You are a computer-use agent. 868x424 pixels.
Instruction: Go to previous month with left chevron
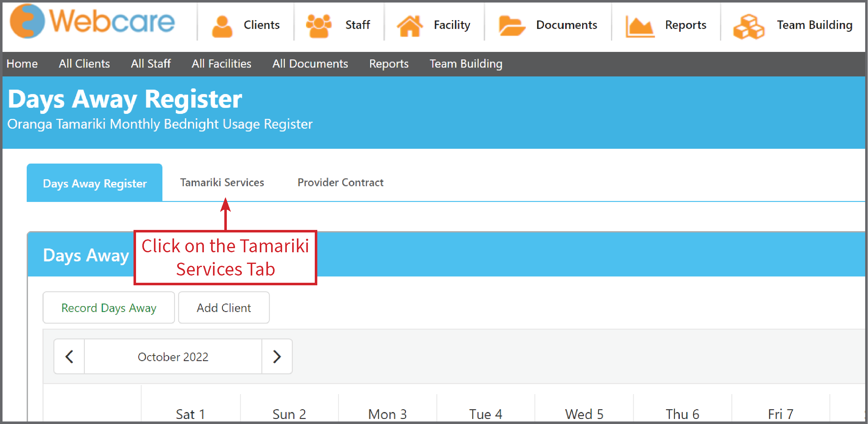pos(69,357)
